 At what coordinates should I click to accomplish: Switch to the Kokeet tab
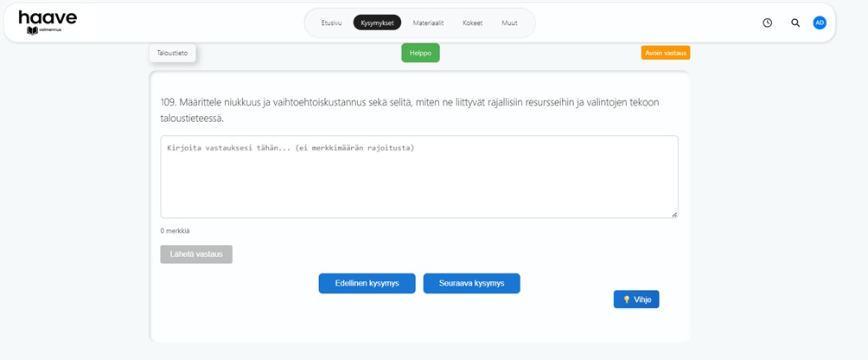tap(473, 22)
